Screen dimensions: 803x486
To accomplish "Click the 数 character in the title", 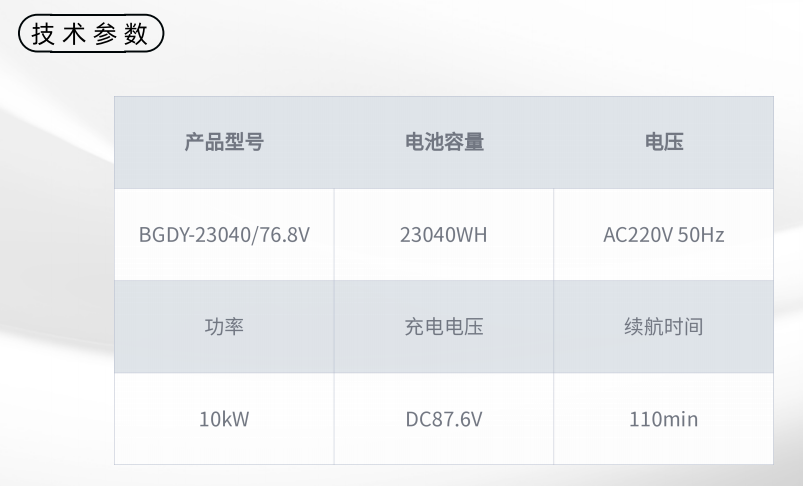I will point(136,34).
